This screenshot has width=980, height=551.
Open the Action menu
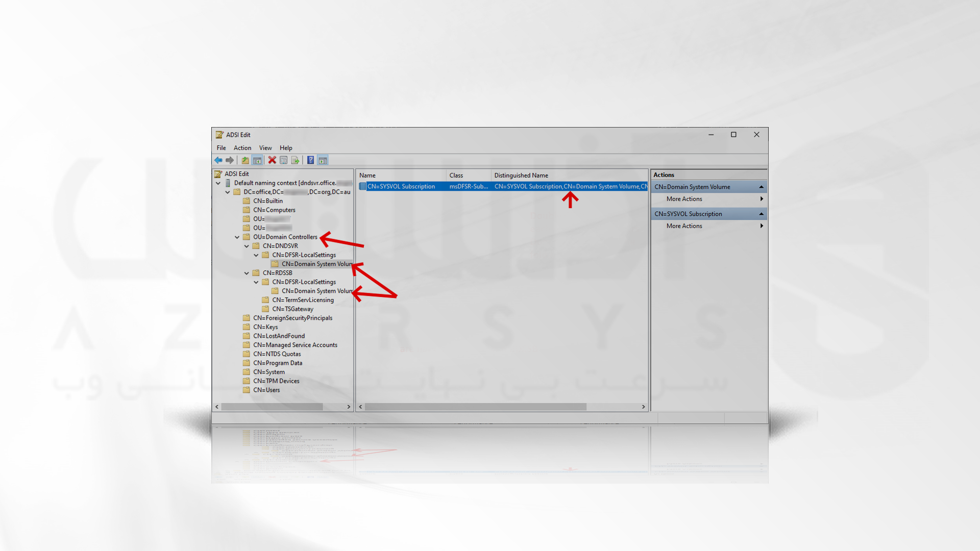(x=242, y=148)
